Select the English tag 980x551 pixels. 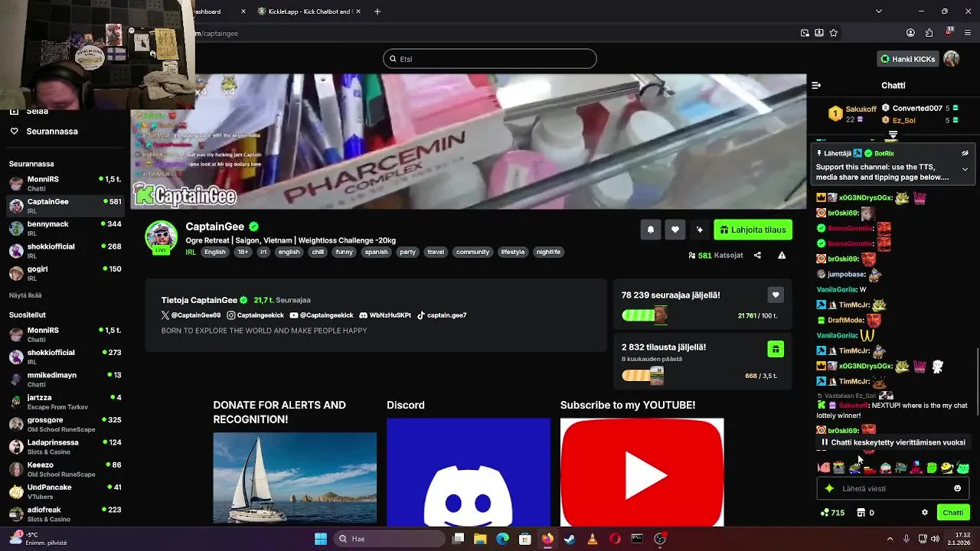(215, 252)
